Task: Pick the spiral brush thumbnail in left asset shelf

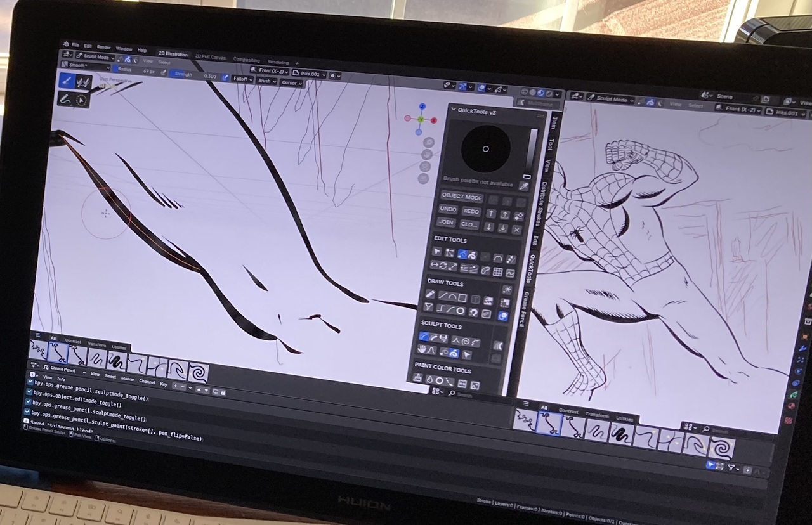Action: 199,373
